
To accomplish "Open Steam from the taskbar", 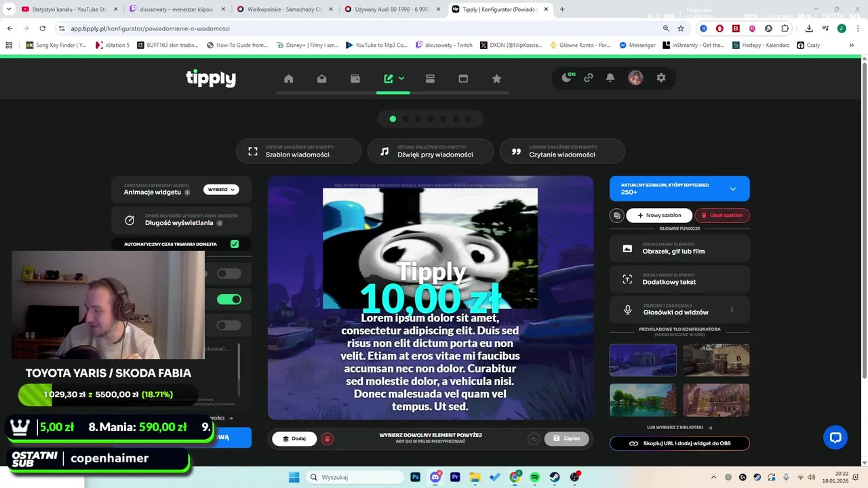I will [x=555, y=477].
